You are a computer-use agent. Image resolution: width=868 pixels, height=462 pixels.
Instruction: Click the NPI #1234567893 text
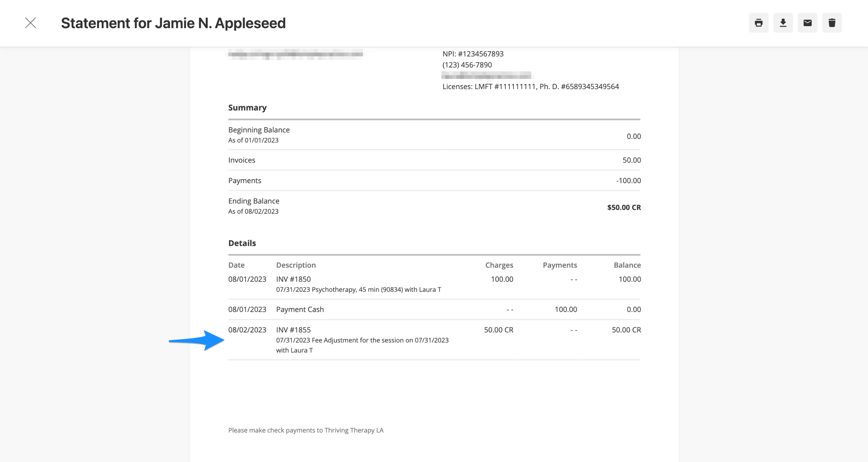[472, 54]
